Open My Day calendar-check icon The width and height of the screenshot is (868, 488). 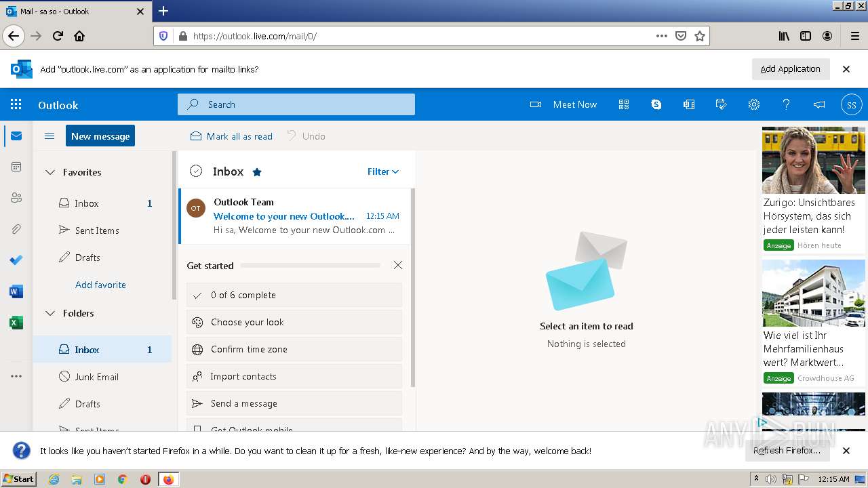[x=722, y=104]
